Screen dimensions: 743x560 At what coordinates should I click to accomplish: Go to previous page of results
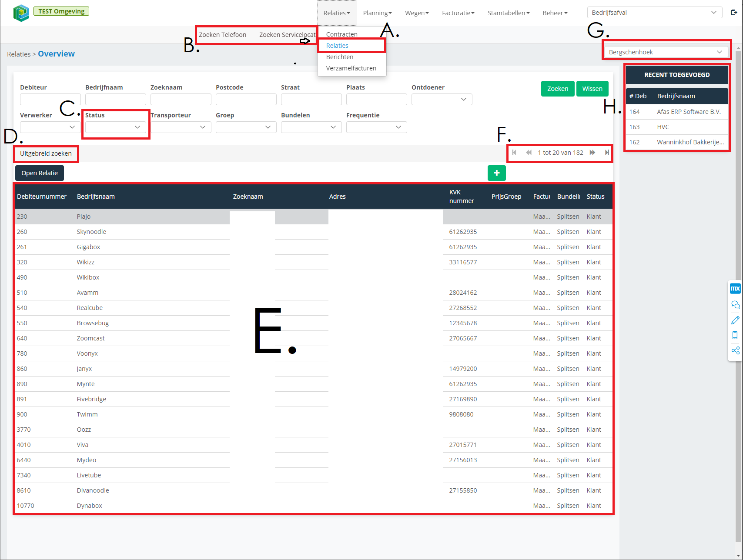[529, 153]
